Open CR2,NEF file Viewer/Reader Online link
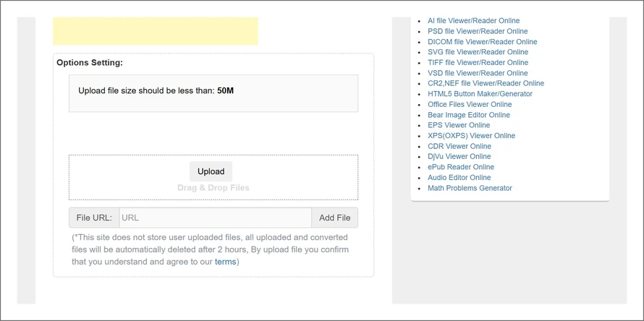 (486, 83)
